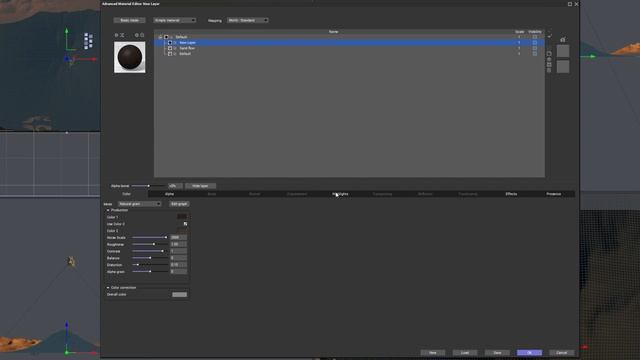The image size is (640, 360).
Task: Click the checkmark icon right of the layer list header
Action: [550, 36]
